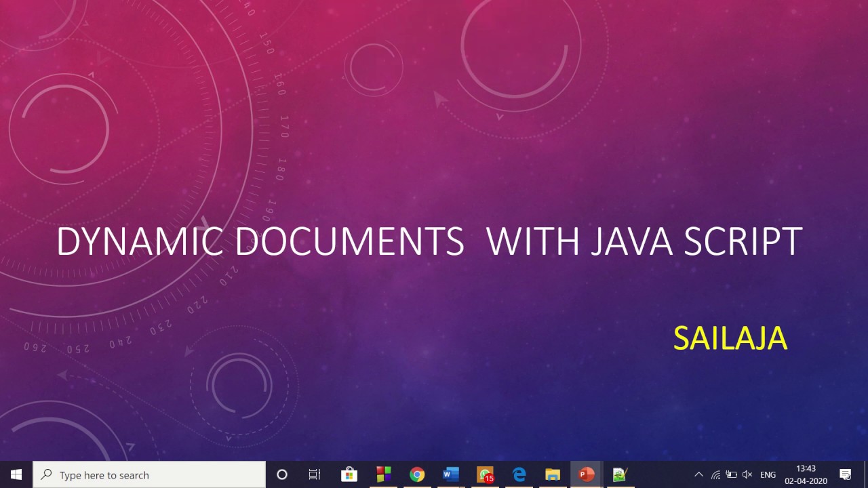The height and width of the screenshot is (488, 868).
Task: Switch to Microsoft Word on the taskbar
Action: [451, 474]
